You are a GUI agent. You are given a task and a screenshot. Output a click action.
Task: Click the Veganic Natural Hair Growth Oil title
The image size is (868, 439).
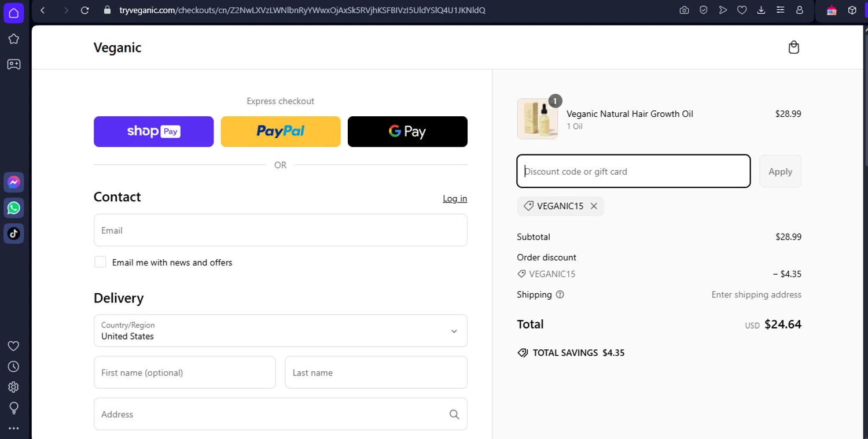pyautogui.click(x=630, y=114)
